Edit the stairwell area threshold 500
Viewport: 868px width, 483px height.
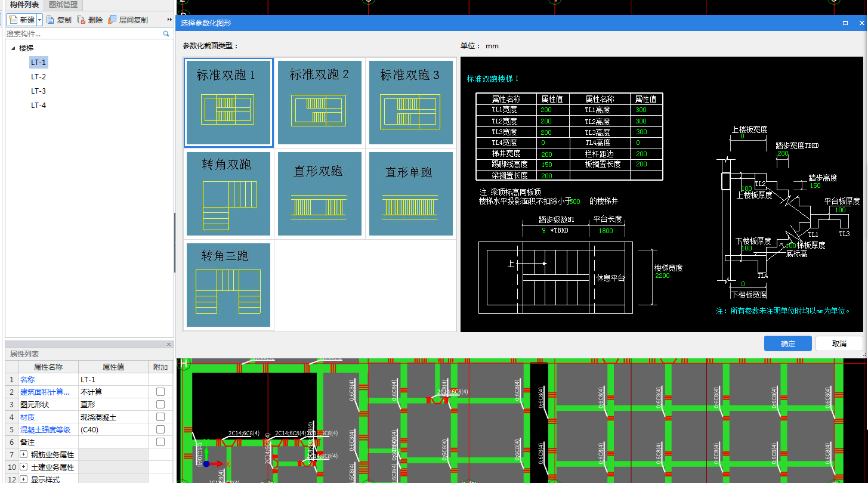(575, 202)
